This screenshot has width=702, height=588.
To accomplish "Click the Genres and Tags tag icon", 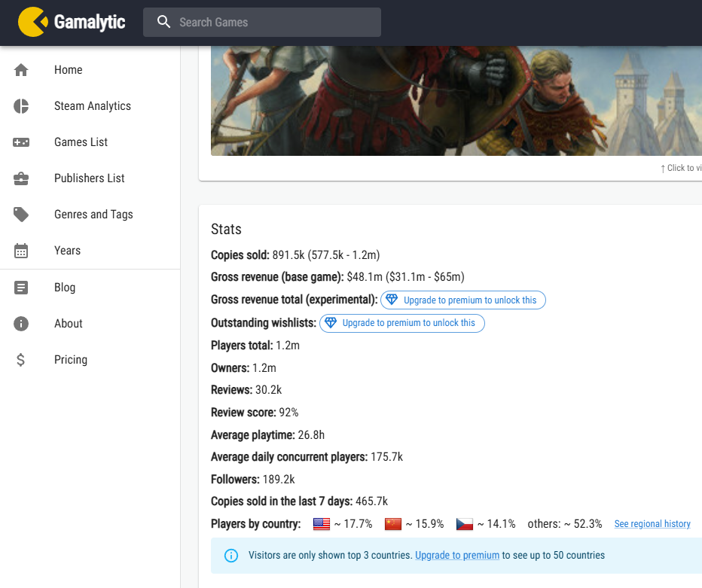I will point(21,215).
